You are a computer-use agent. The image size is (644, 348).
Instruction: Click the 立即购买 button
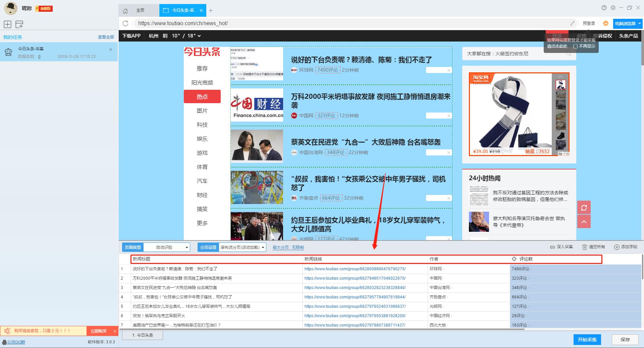tap(98, 331)
